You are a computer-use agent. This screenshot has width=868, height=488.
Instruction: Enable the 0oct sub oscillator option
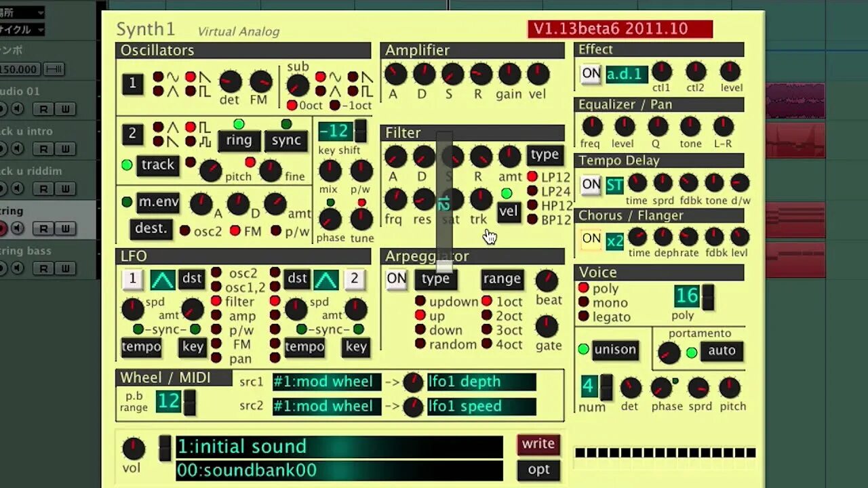click(292, 106)
